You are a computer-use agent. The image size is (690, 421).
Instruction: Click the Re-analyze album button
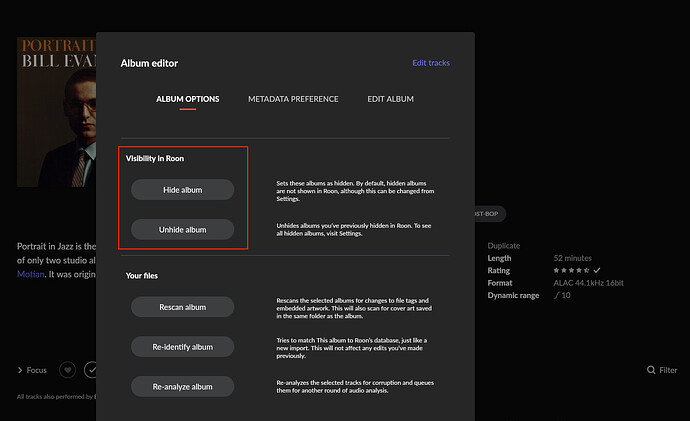[x=183, y=386]
